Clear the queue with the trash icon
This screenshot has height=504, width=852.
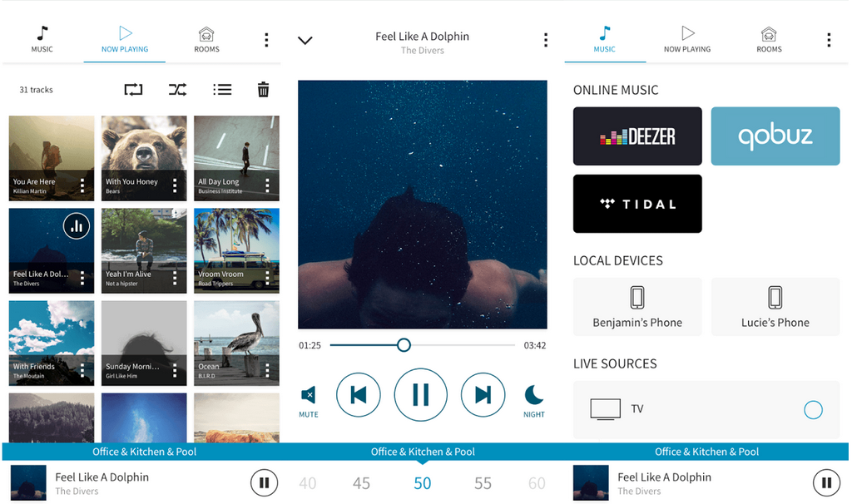pos(263,89)
